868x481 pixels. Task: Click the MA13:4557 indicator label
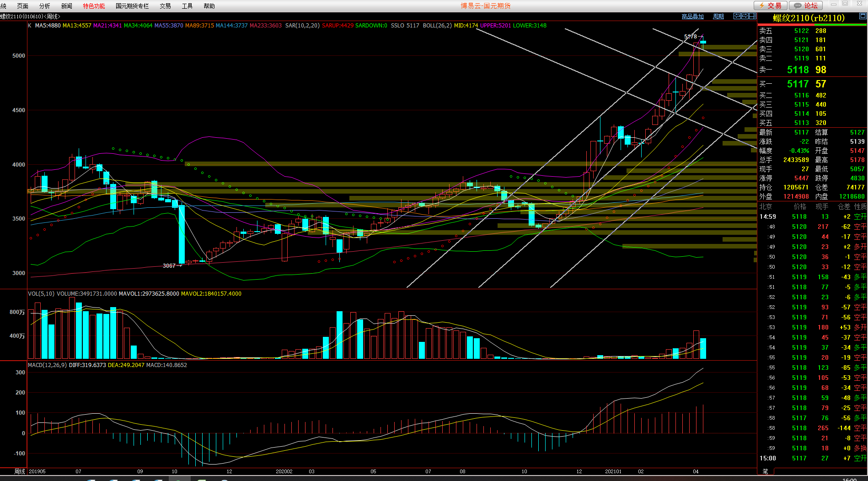tap(77, 26)
